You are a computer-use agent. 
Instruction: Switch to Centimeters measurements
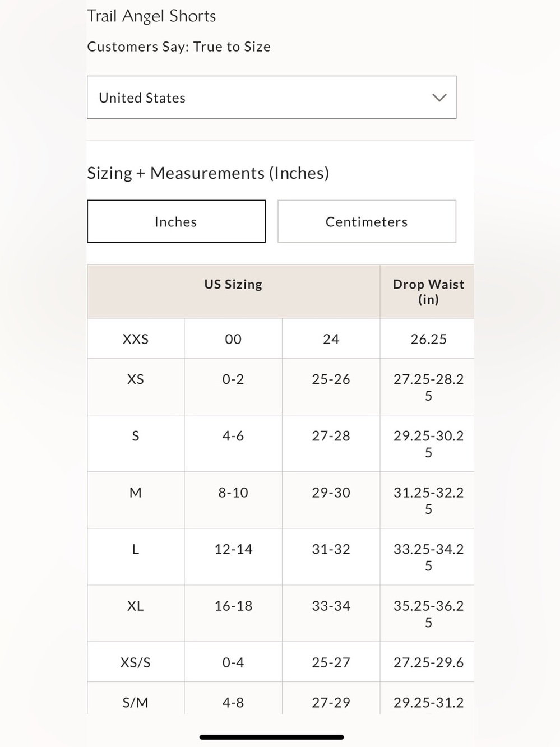[367, 221]
